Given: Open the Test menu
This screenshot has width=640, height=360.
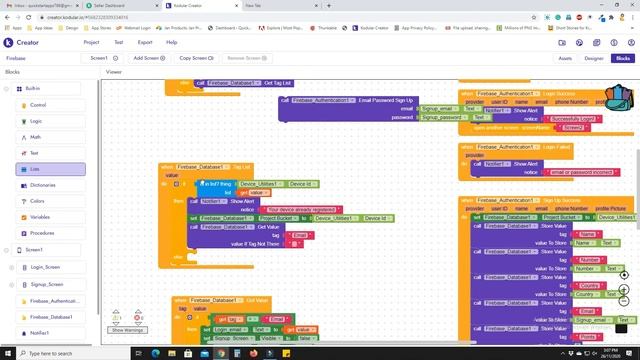Looking at the screenshot, I should [119, 42].
